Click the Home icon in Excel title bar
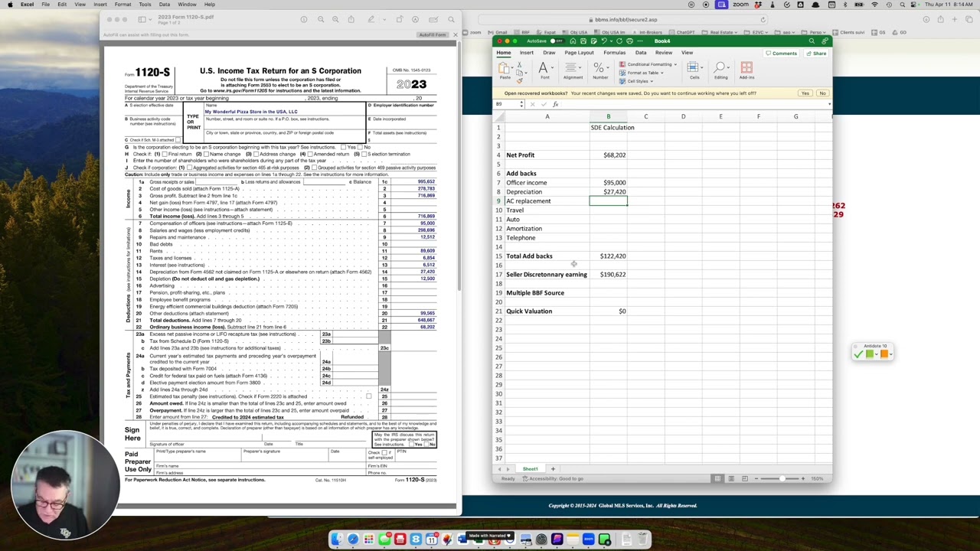 tap(573, 41)
